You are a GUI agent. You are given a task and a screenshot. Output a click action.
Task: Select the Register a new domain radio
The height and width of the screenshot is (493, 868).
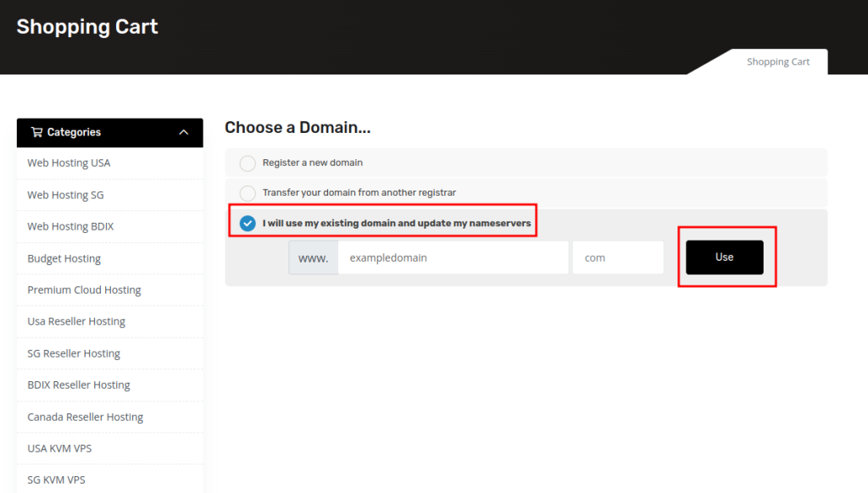[x=248, y=163]
